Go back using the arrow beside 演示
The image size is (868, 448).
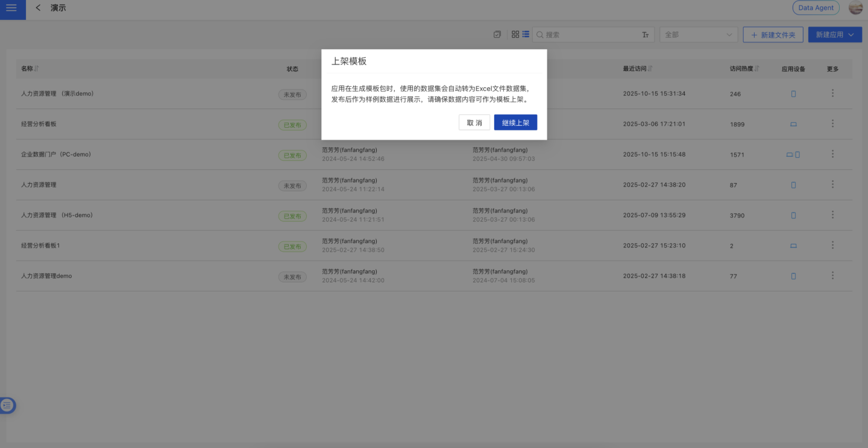[x=39, y=8]
